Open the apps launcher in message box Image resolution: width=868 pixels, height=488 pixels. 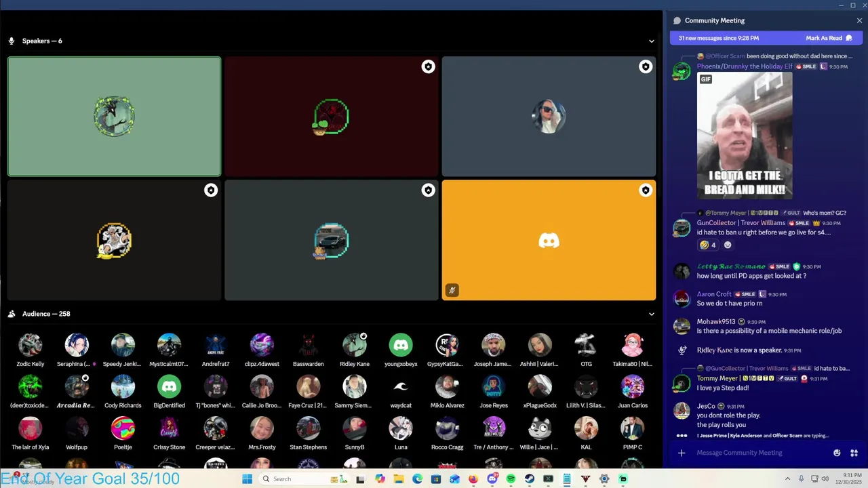pyautogui.click(x=854, y=453)
